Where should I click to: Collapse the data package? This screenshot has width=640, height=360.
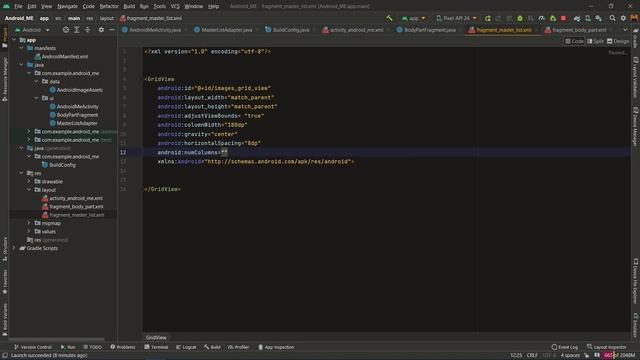click(x=36, y=82)
